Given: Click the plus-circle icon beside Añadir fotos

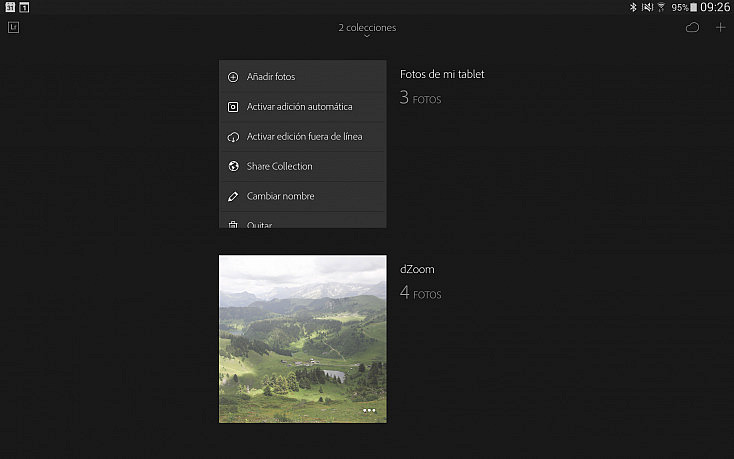Looking at the screenshot, I should pyautogui.click(x=233, y=77).
